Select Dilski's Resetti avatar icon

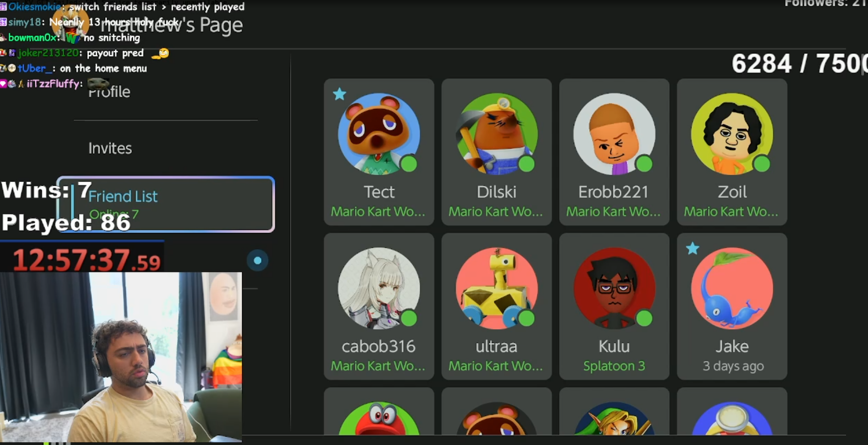coord(496,134)
